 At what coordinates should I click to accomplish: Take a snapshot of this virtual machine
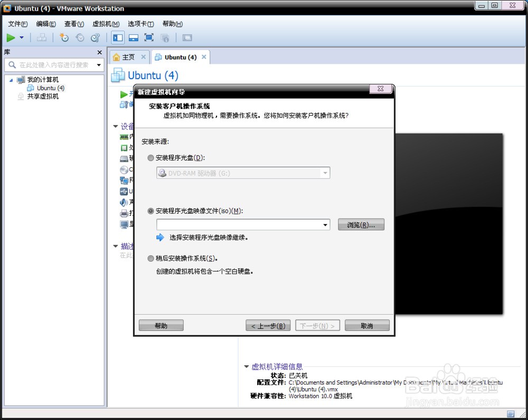pyautogui.click(x=64, y=37)
